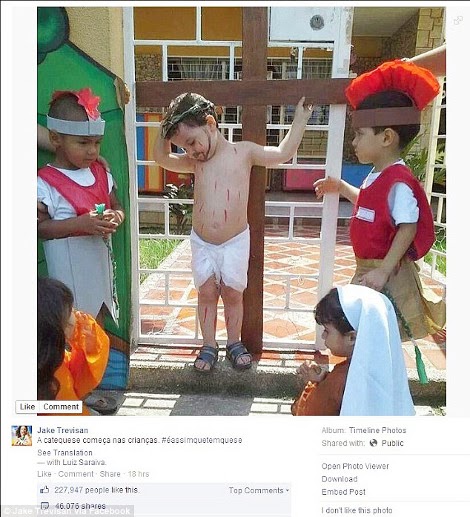Click Comment link under the caption
This screenshot has width=470, height=517.
pos(76,474)
